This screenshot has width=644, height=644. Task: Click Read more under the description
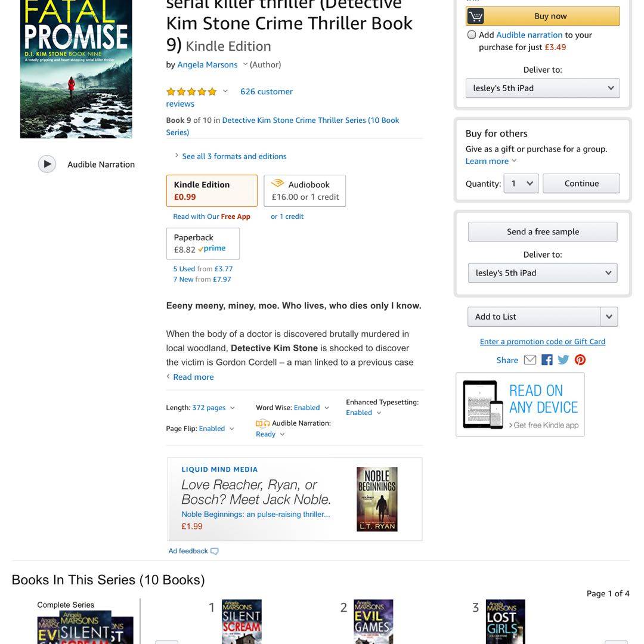tap(193, 377)
